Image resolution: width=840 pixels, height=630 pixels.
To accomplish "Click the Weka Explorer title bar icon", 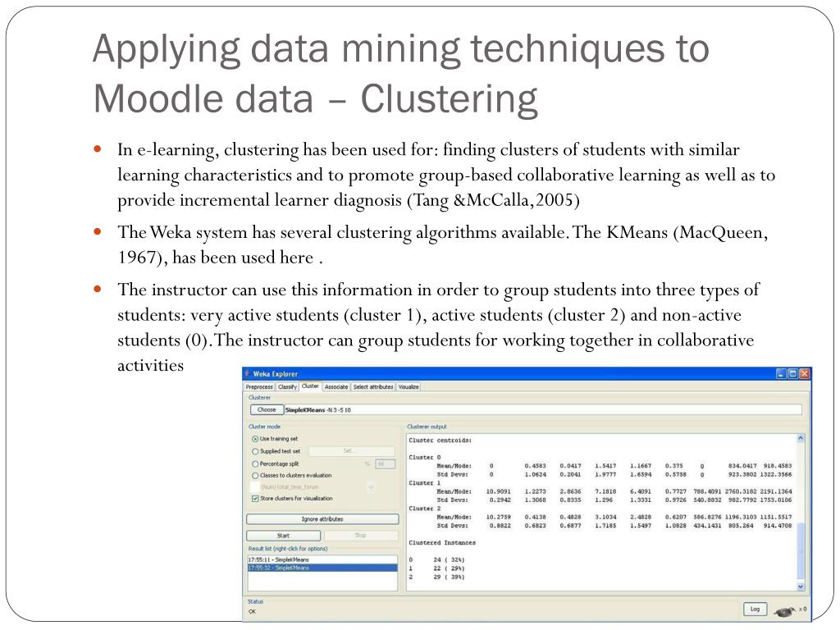I will [247, 373].
